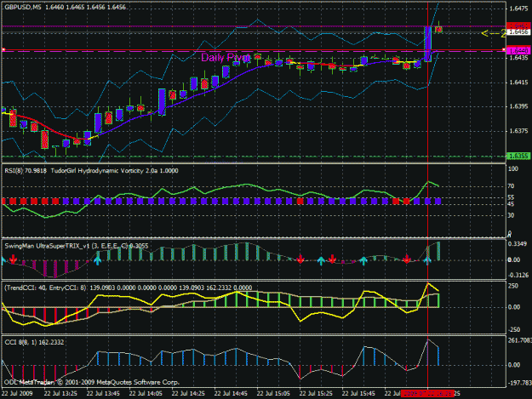
Task: Click the 22 Jul 14:45 time label
Action: pyautogui.click(x=231, y=394)
